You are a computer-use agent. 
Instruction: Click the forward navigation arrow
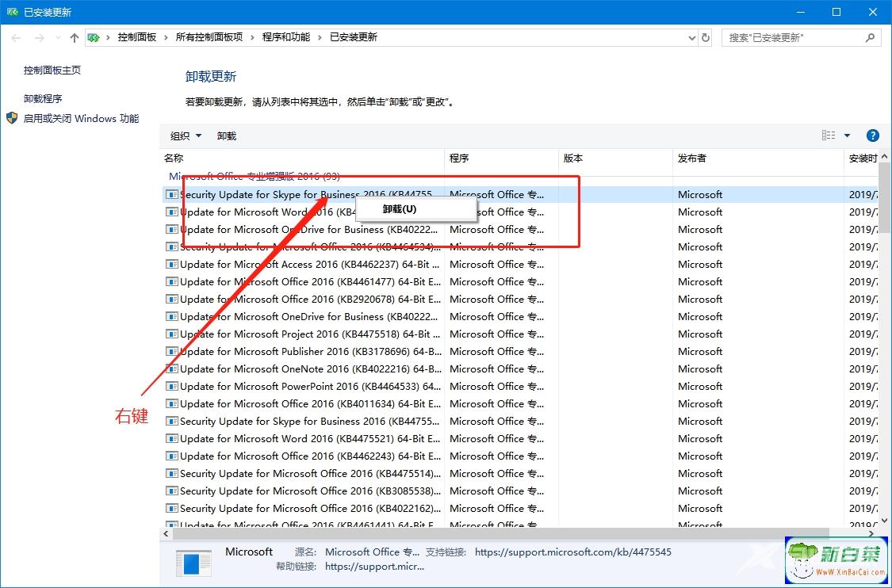tap(39, 37)
